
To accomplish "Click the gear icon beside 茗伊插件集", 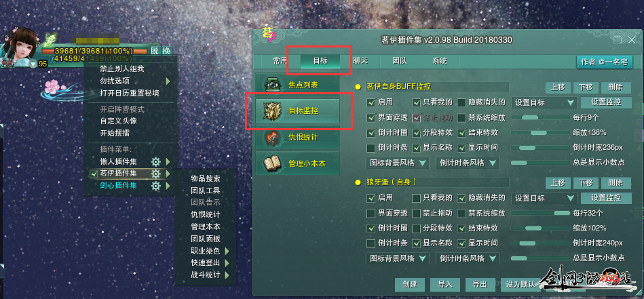I will click(x=155, y=174).
